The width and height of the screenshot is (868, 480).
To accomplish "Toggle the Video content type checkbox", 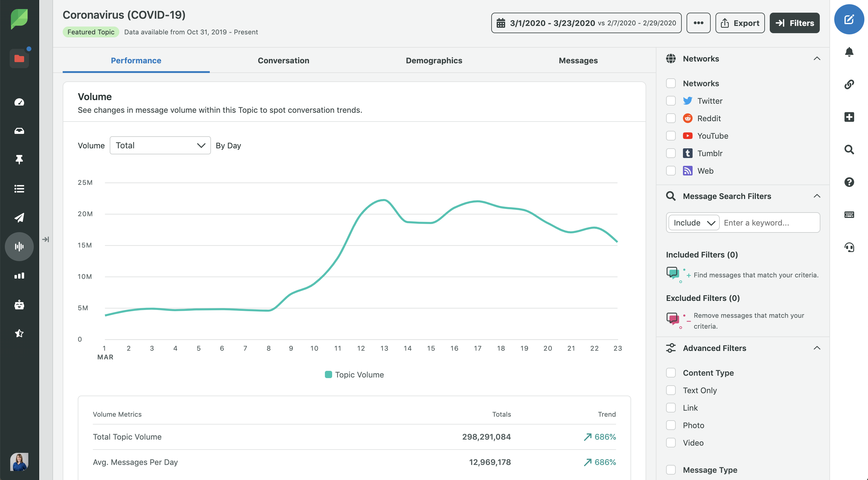I will [x=671, y=443].
